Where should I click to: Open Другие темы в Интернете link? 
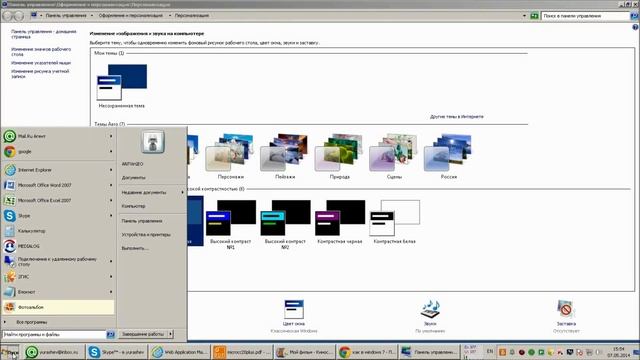click(x=456, y=116)
